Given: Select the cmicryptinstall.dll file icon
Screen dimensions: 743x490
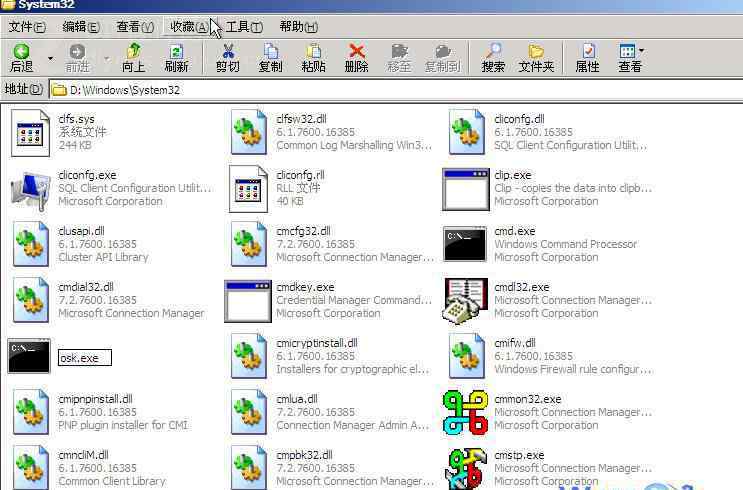Looking at the screenshot, I should (x=248, y=356).
